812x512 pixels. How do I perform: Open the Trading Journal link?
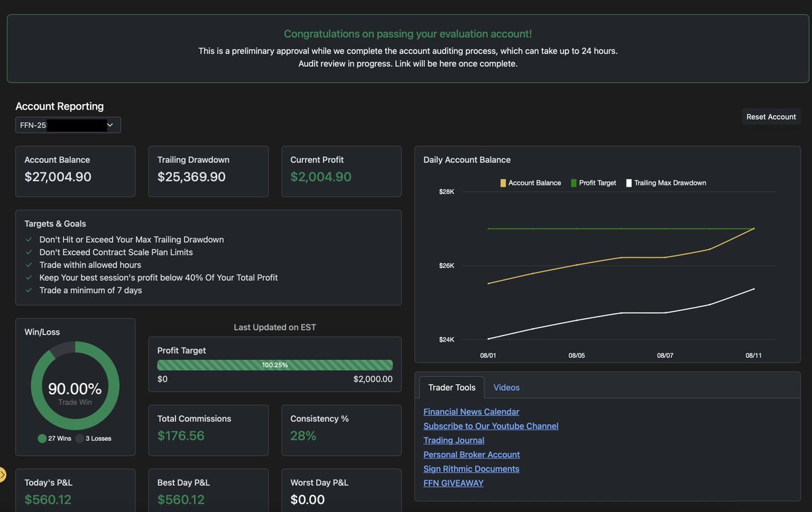click(453, 440)
